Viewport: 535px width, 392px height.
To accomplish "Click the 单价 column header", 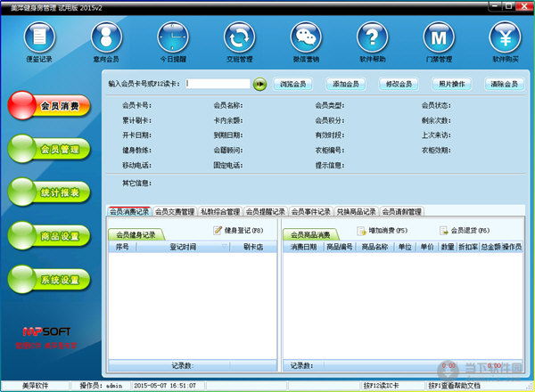I will click(427, 247).
